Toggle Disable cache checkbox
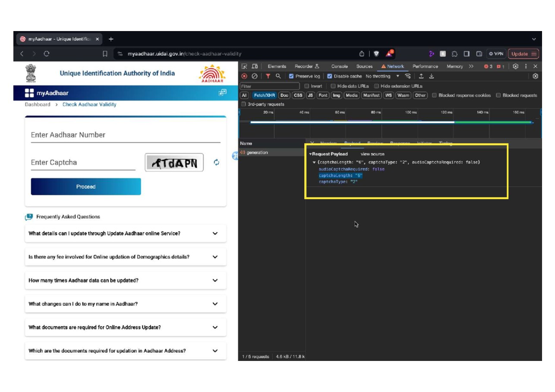 tap(330, 76)
